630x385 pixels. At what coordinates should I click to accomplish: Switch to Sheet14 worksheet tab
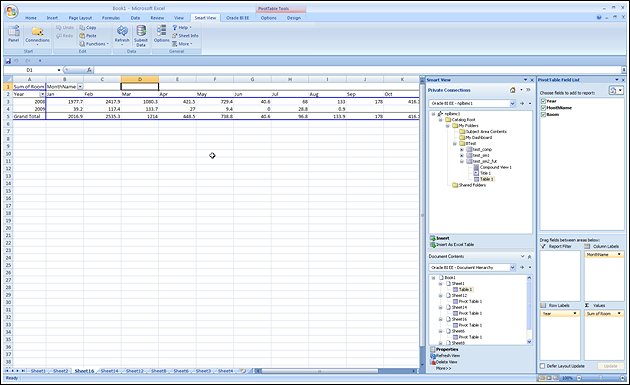point(109,371)
